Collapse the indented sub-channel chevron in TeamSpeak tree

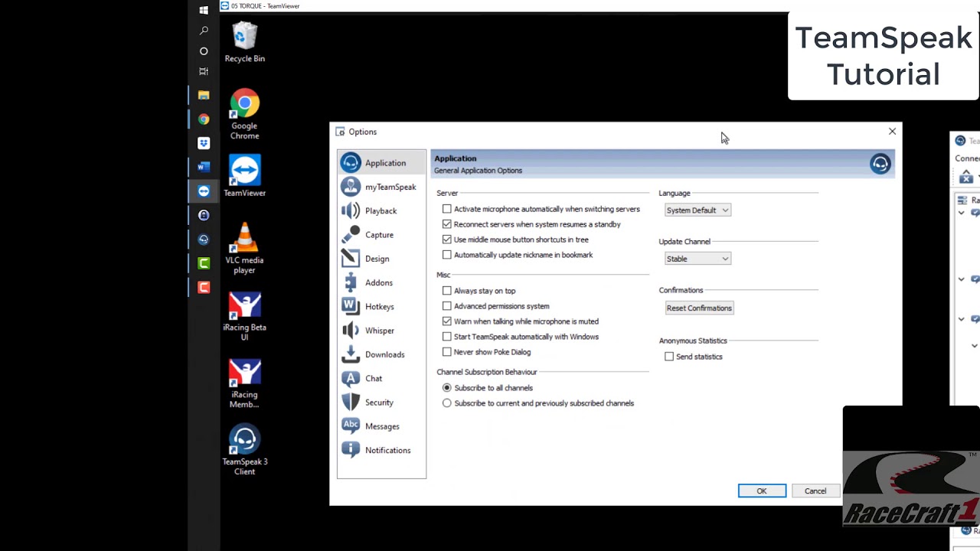pyautogui.click(x=975, y=346)
